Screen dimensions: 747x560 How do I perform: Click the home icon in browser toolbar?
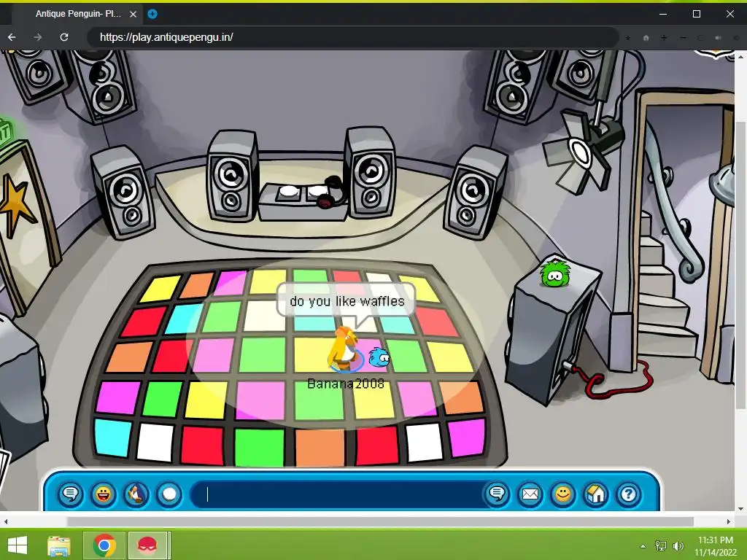(x=646, y=38)
